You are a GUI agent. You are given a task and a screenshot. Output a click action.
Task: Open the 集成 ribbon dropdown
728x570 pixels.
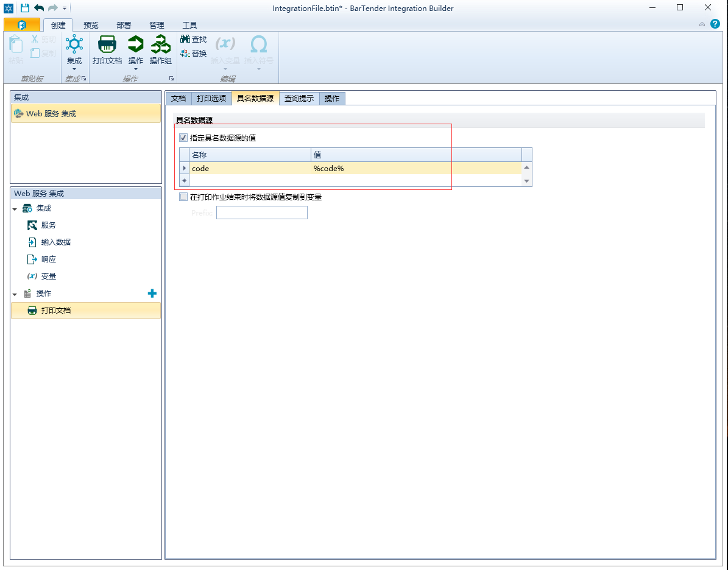pos(74,68)
